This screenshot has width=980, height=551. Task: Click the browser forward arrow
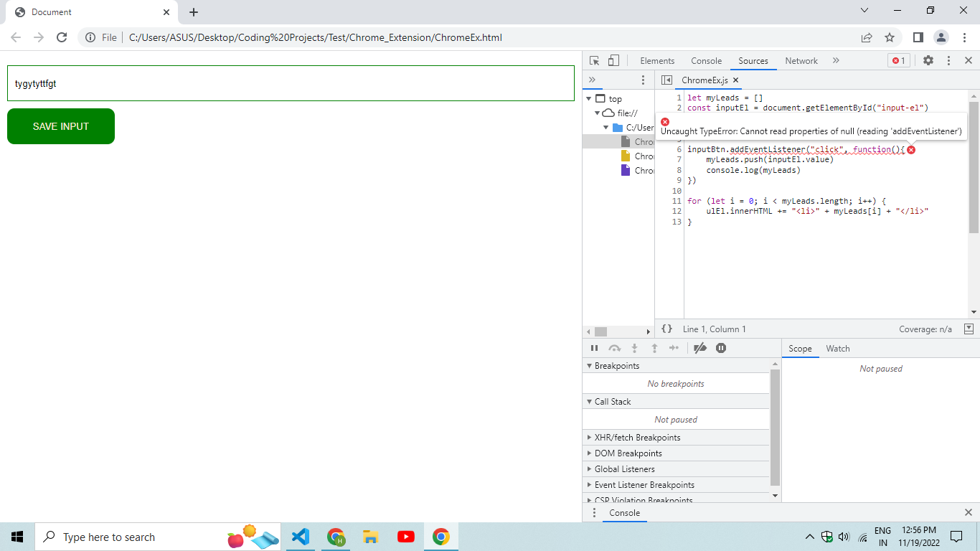tap(39, 37)
